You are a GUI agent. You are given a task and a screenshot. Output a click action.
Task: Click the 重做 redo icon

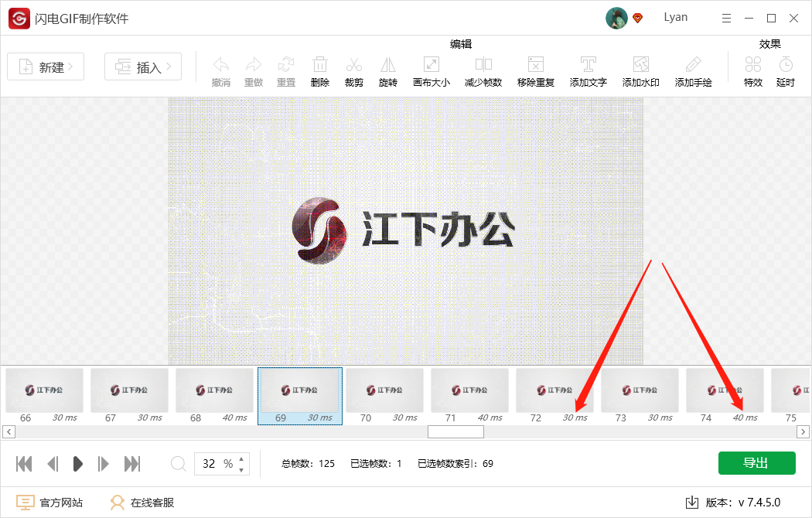tap(254, 65)
